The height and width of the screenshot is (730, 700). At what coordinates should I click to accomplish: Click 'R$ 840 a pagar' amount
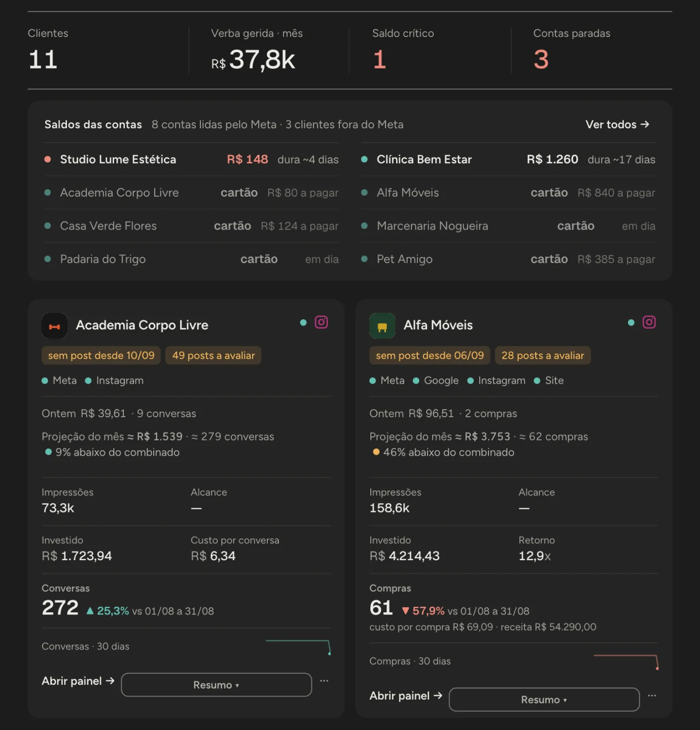[616, 193]
